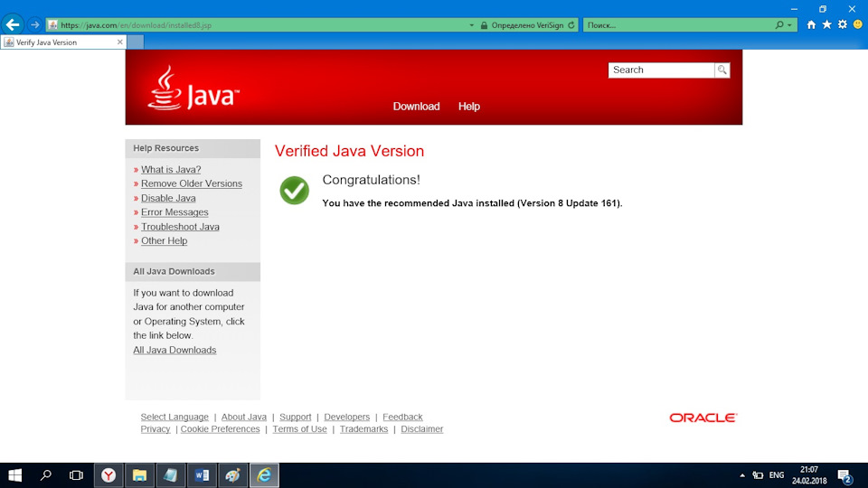Click the Home icon in browser toolbar
Screen dimensions: 868x488
(811, 25)
